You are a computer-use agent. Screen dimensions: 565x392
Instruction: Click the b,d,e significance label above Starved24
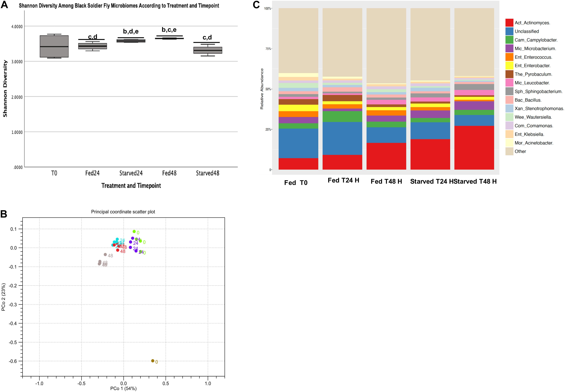[x=131, y=31]
